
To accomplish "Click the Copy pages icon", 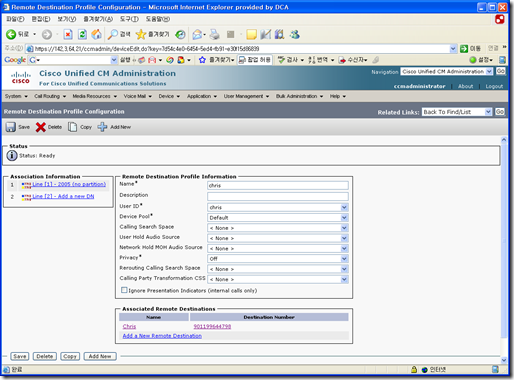I will coord(72,127).
